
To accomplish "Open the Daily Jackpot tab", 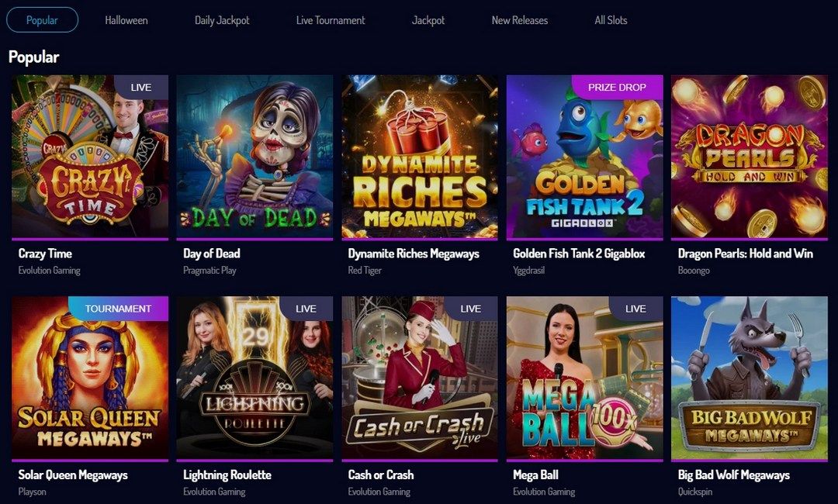I will point(222,20).
